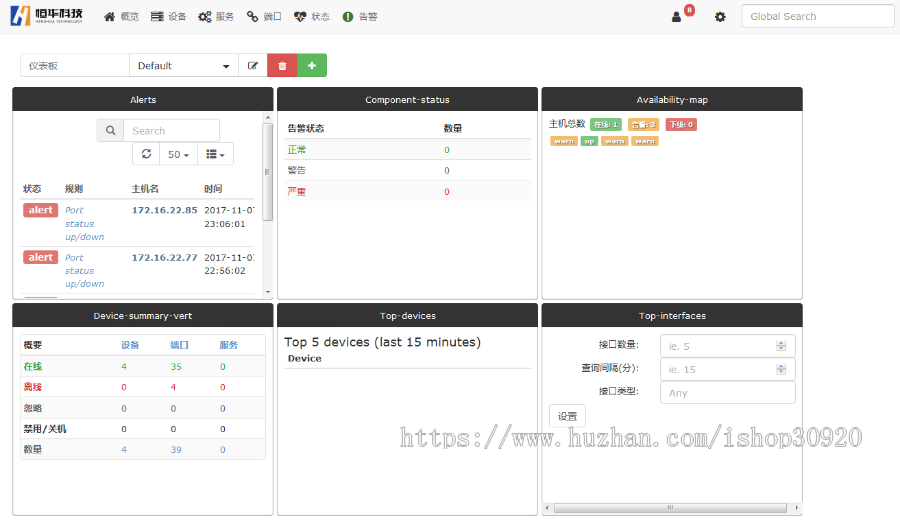Click the 告警: 3 orange badge

(643, 125)
